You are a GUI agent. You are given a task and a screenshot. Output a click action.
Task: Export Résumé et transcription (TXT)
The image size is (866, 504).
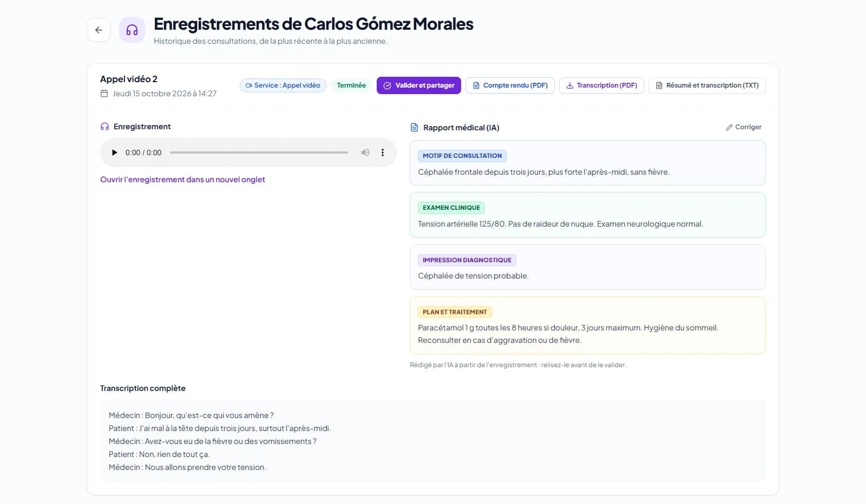click(707, 85)
